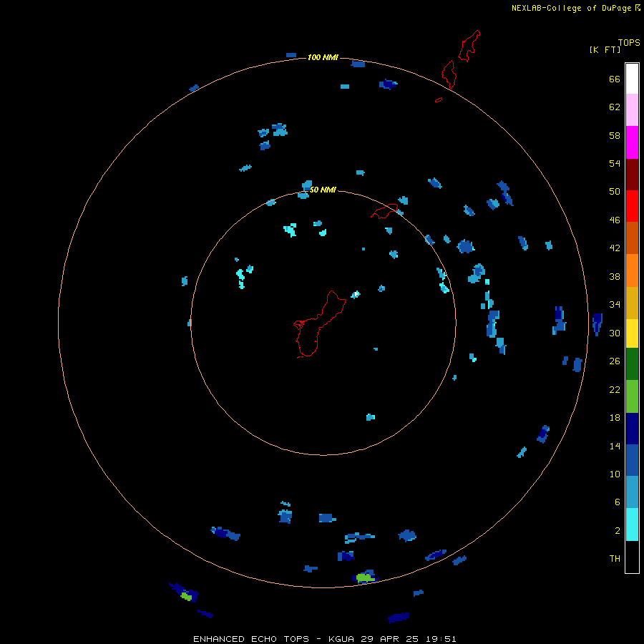Click the ENHANCED ECHO TOPS KGUA timestamp caption
Image resolution: width=644 pixels, height=644 pixels.
click(x=324, y=639)
